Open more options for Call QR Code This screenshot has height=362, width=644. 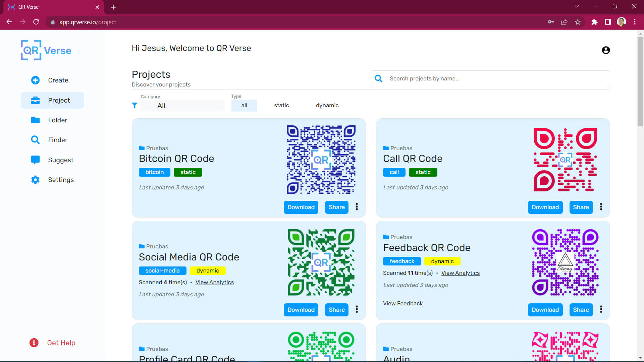click(601, 207)
